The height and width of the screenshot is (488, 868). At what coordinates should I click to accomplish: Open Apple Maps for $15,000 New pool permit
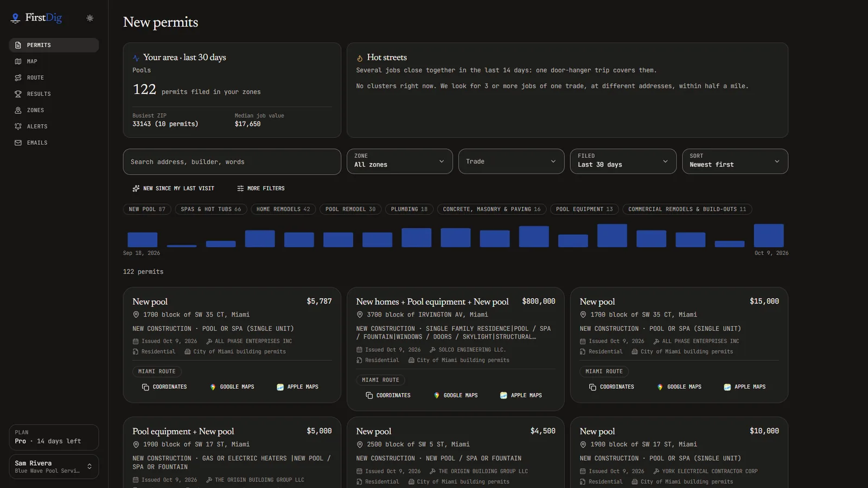click(x=744, y=387)
